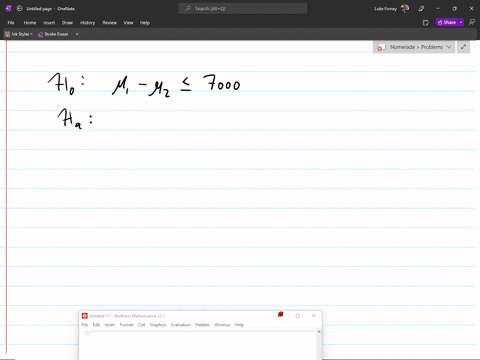Click the OneNote search box
Screen dimensions: 480x360
[x=243, y=8]
